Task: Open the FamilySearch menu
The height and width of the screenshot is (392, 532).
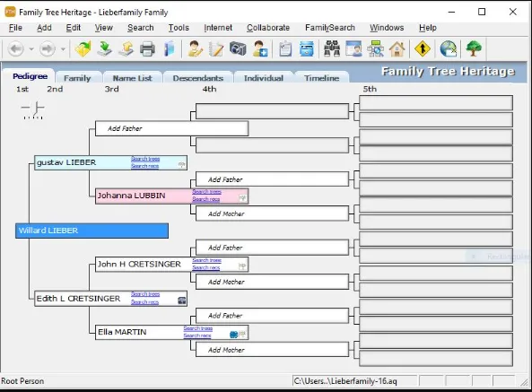Action: [x=330, y=28]
